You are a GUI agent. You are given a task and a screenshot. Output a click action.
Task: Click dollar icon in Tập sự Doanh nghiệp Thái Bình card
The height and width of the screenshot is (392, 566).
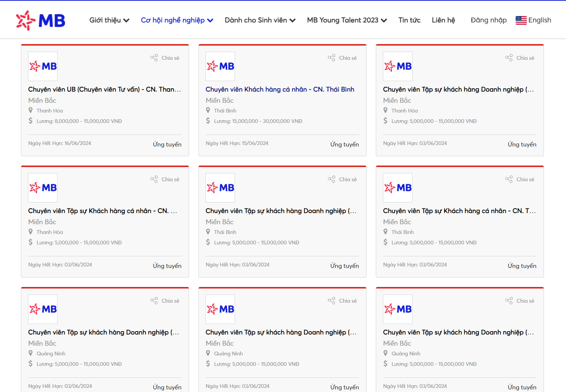tap(208, 242)
